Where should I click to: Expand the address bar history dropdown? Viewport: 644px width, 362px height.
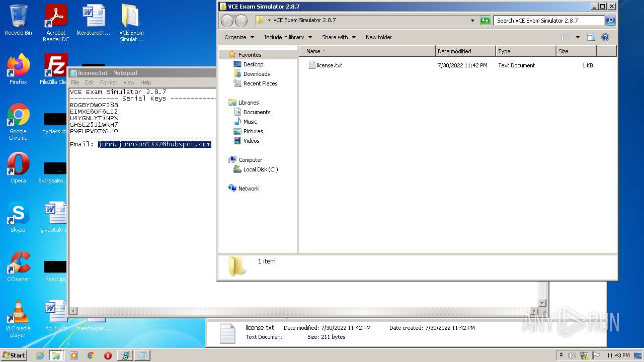point(472,21)
